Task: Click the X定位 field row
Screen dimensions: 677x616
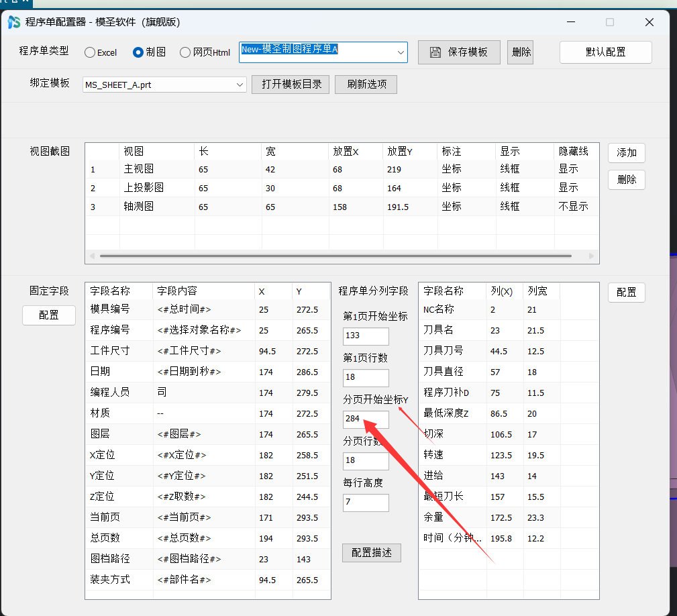Action: coord(208,455)
